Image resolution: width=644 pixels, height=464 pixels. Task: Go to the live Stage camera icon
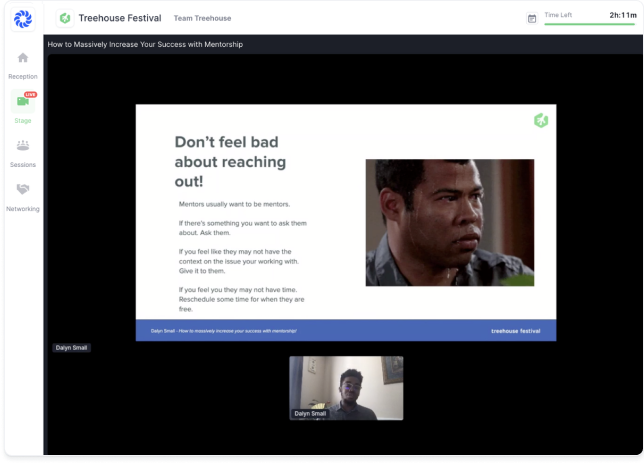(22, 102)
